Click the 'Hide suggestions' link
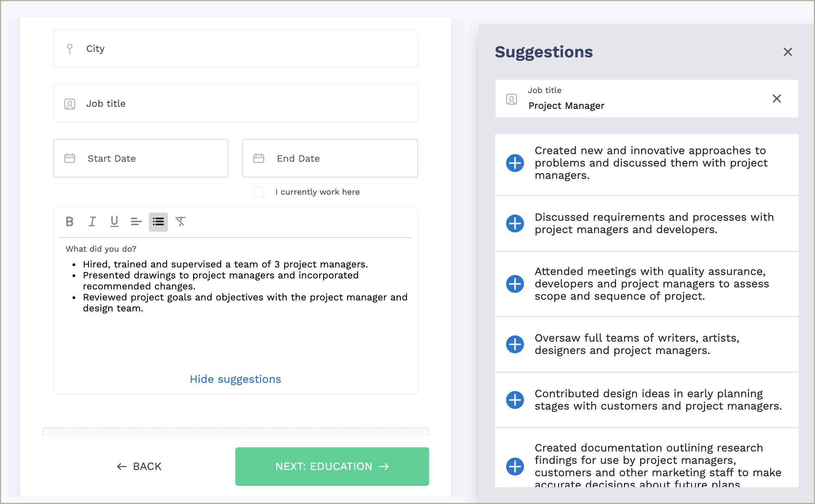 [x=235, y=379]
